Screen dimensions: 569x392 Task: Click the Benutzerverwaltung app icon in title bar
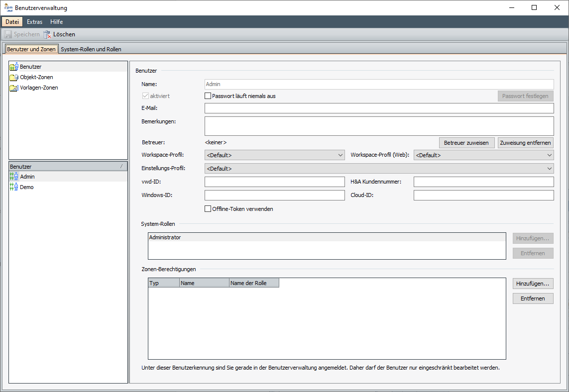pyautogui.click(x=8, y=8)
